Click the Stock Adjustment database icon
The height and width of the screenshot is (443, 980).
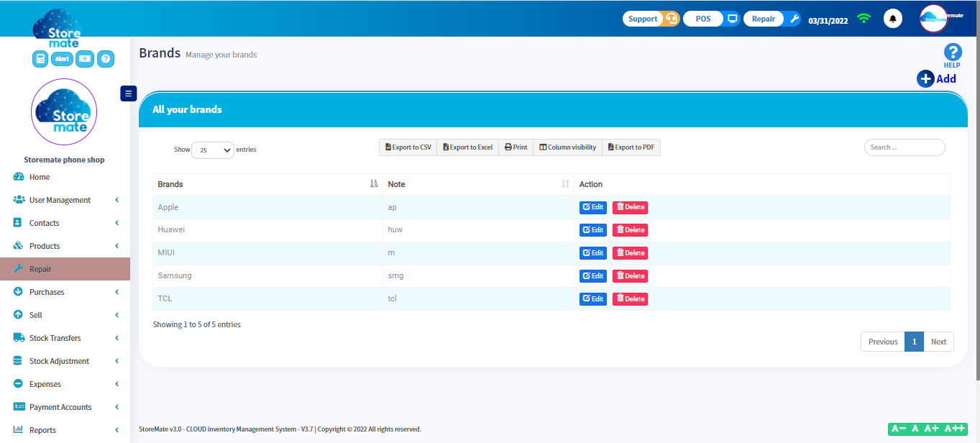point(19,361)
